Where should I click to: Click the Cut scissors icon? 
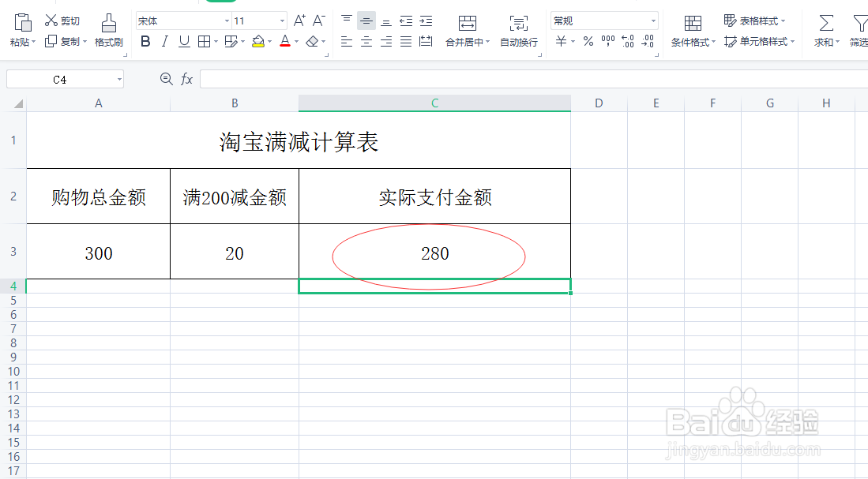[51, 21]
